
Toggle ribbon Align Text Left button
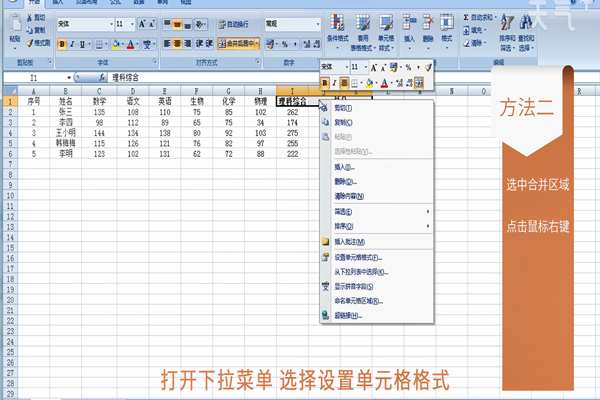167,44
